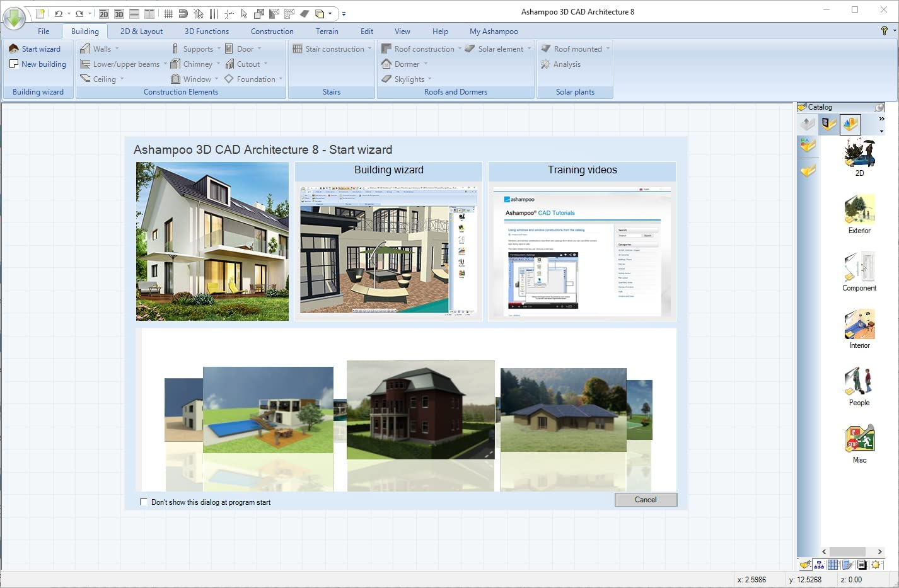Click the catalog horizontal scrollbar thumb
Viewport: 899px width, 588px height.
click(847, 551)
